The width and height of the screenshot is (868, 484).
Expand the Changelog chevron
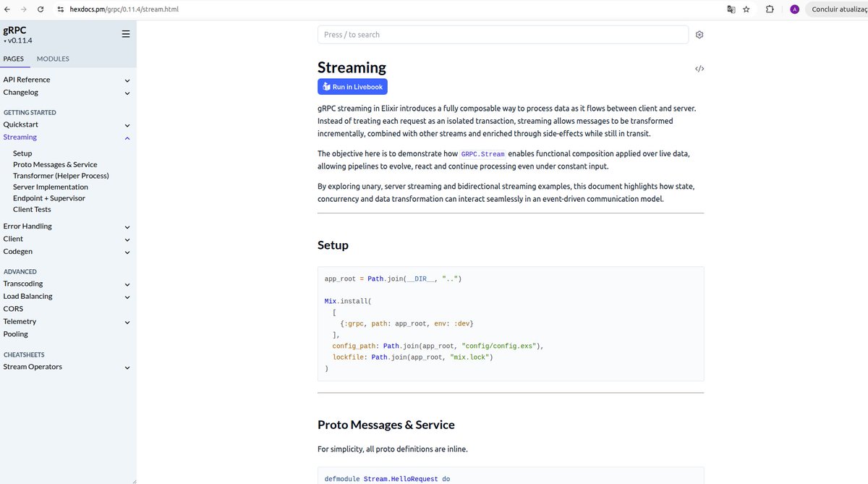point(127,93)
